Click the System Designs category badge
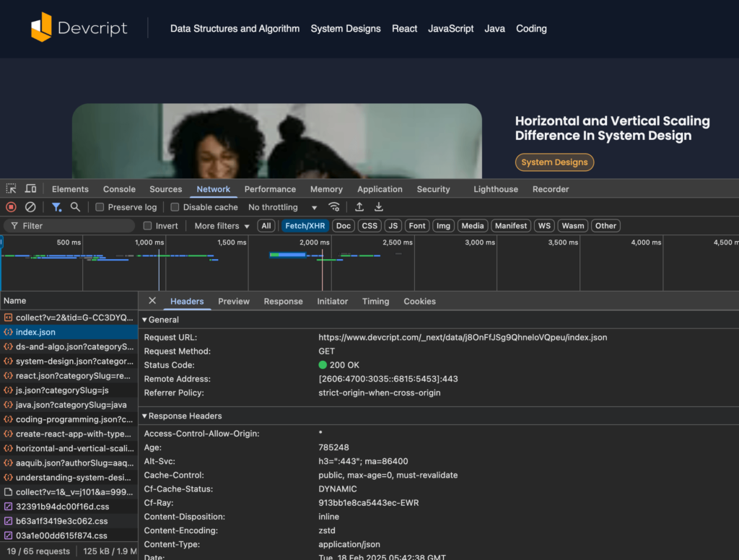 [x=554, y=162]
